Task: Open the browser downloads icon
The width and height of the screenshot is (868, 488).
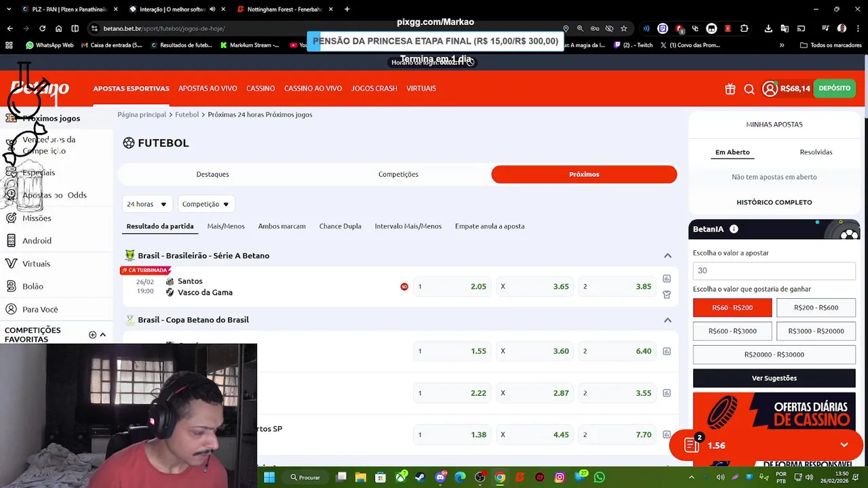Action: [768, 28]
